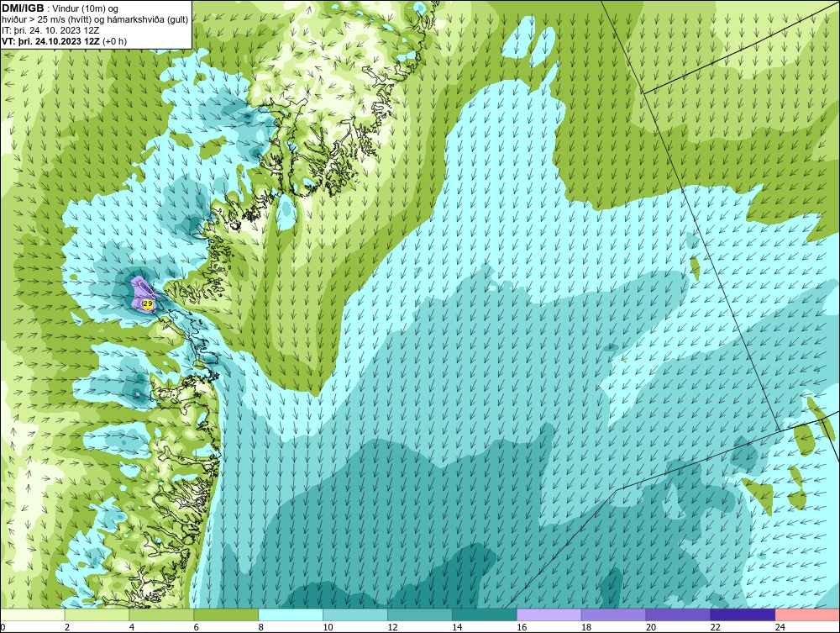The image size is (840, 633).
Task: Click the 12-14 m/s teal legend swatch
Action: (x=419, y=615)
